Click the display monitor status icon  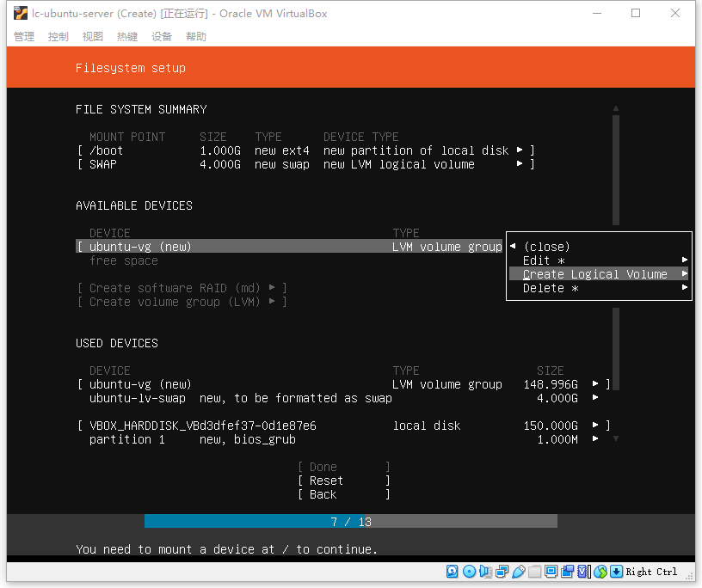551,572
